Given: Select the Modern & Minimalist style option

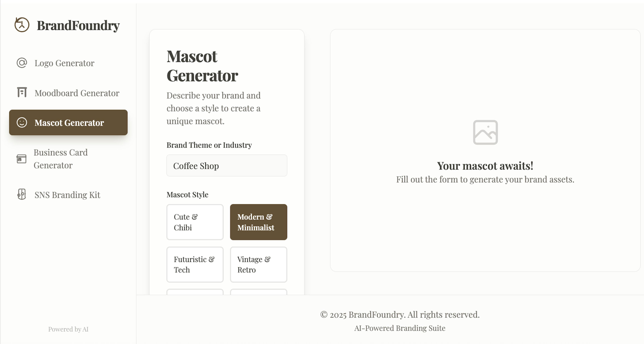Looking at the screenshot, I should click(x=258, y=222).
